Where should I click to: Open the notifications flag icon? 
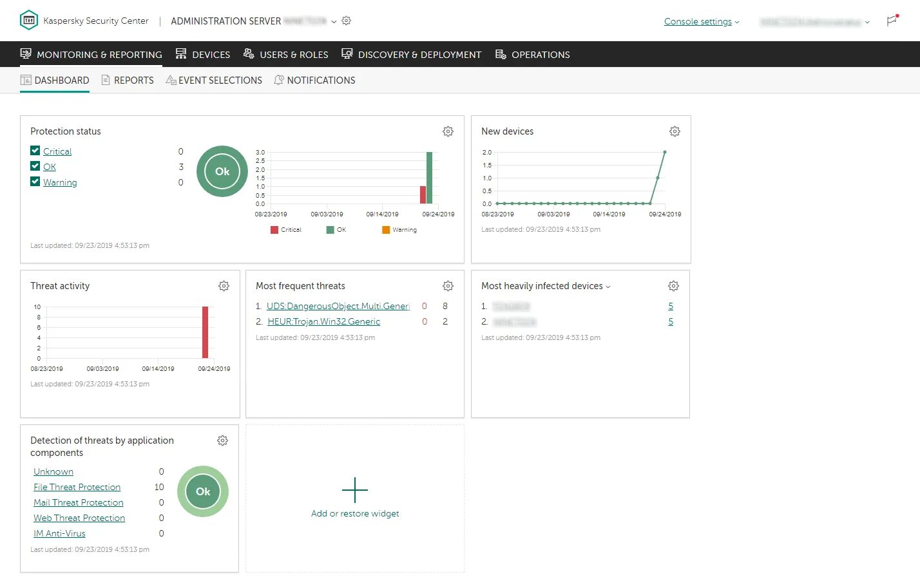892,21
